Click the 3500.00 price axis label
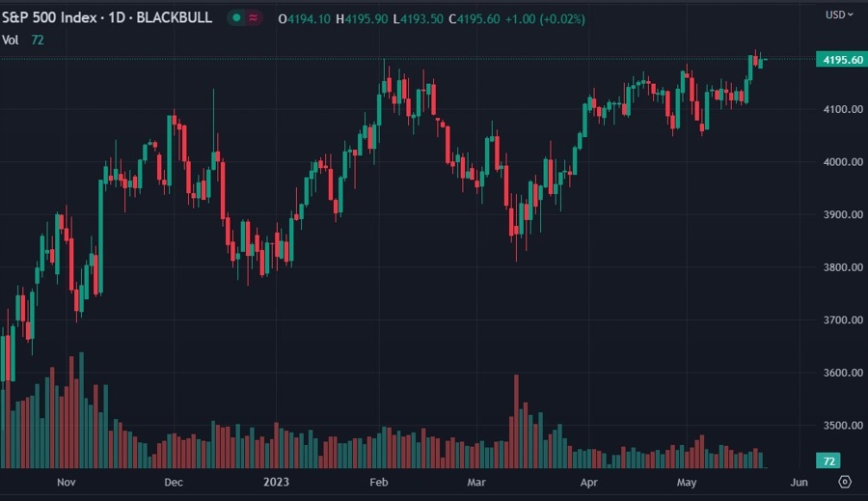The width and height of the screenshot is (868, 501). [843, 425]
